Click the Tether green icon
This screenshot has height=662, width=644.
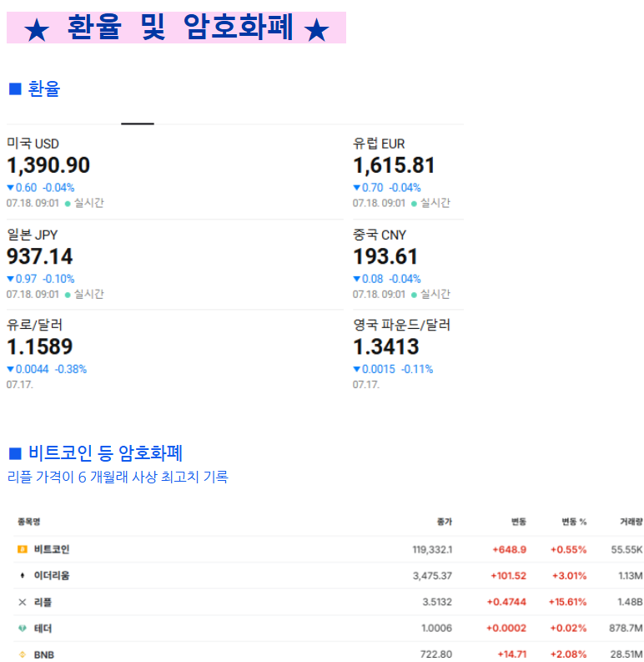pyautogui.click(x=23, y=629)
